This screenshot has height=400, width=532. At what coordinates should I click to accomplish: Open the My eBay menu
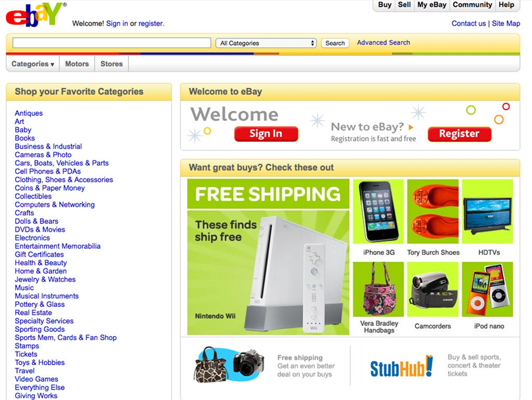[x=432, y=5]
